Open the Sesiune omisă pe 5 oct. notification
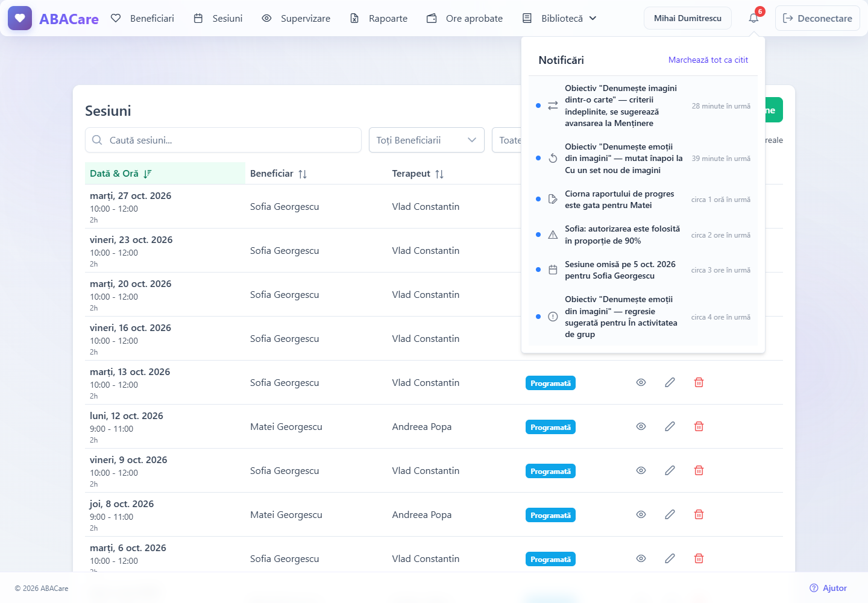868x603 pixels. coord(643,270)
